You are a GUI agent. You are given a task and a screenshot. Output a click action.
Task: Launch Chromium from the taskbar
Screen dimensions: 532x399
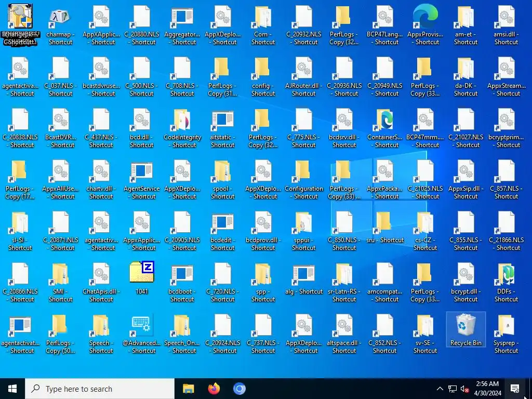(x=239, y=389)
